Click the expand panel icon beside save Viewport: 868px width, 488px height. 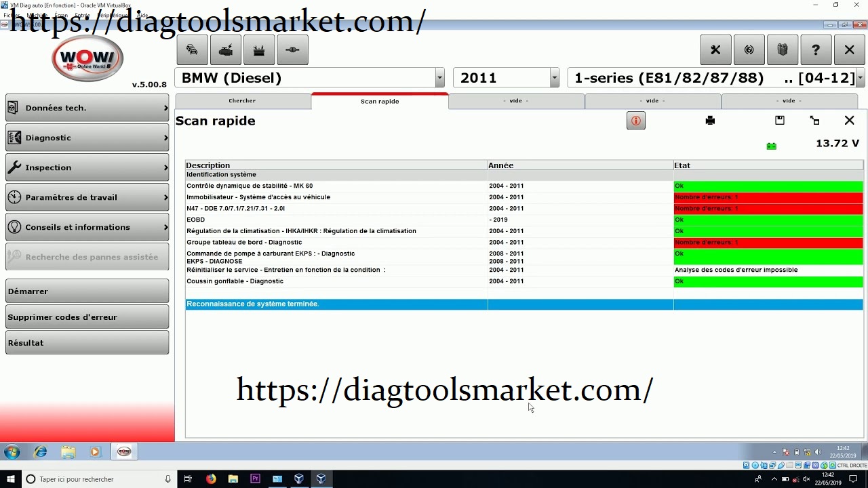click(814, 121)
